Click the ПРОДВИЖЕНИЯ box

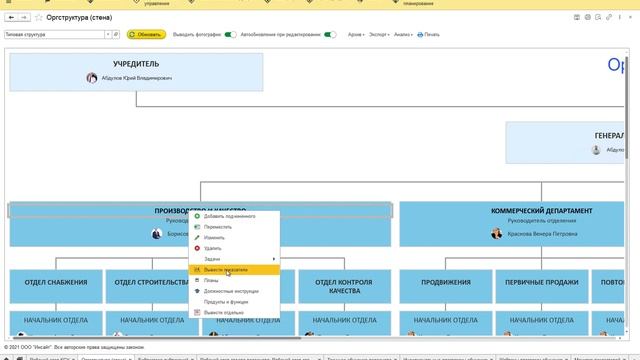coord(446,286)
